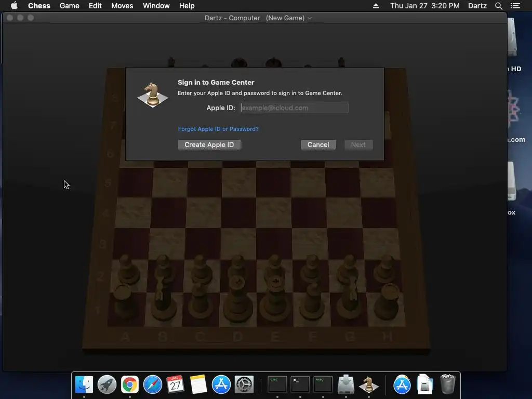Open the Window menu
This screenshot has width=532, height=399.
pos(156,6)
